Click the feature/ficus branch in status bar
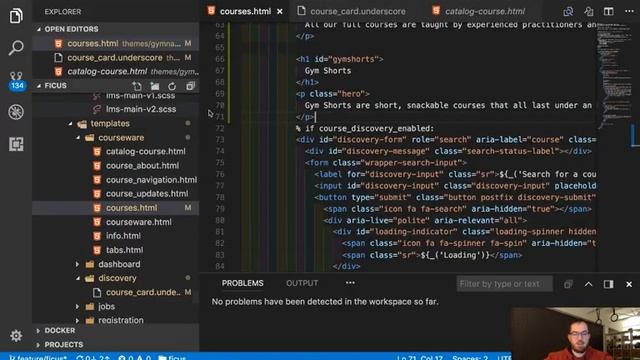This screenshot has height=360, width=640. click(38, 357)
